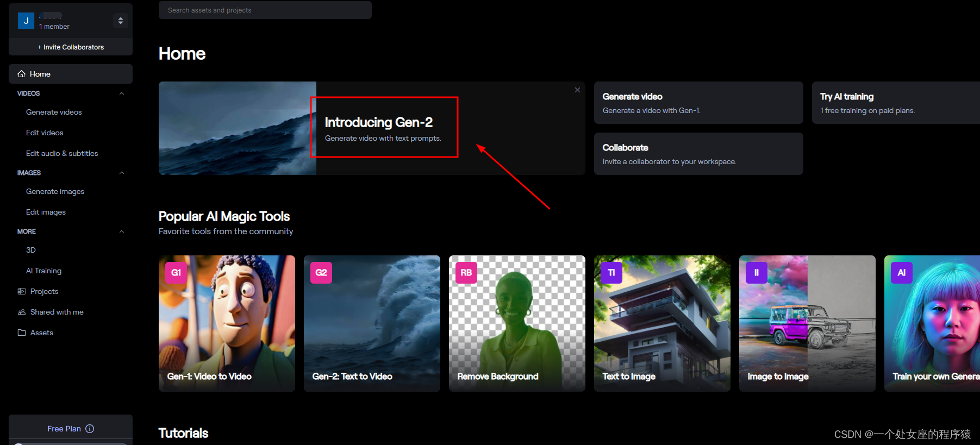Close the Introducing Gen-2 banner
This screenshot has width=980, height=445.
click(x=577, y=90)
